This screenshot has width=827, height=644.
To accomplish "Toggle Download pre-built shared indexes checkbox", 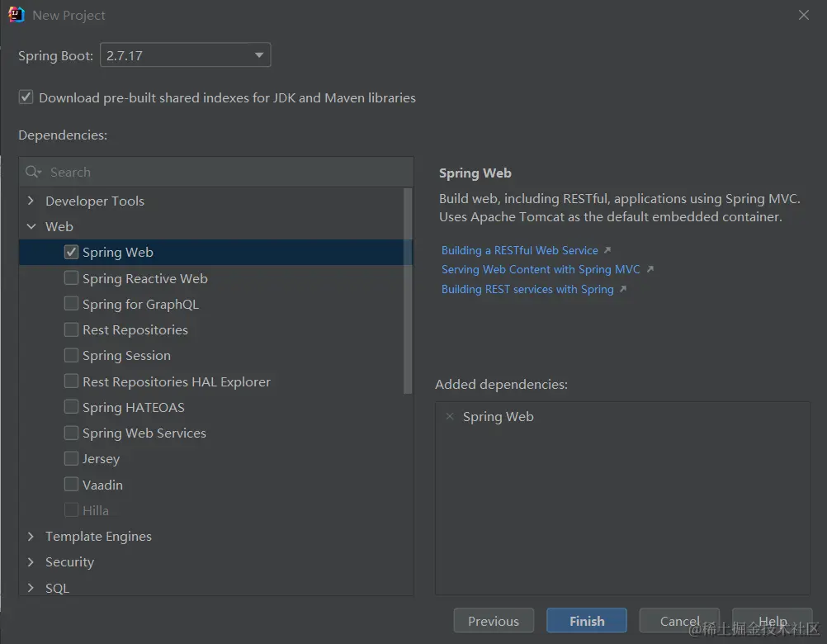I will [x=26, y=97].
